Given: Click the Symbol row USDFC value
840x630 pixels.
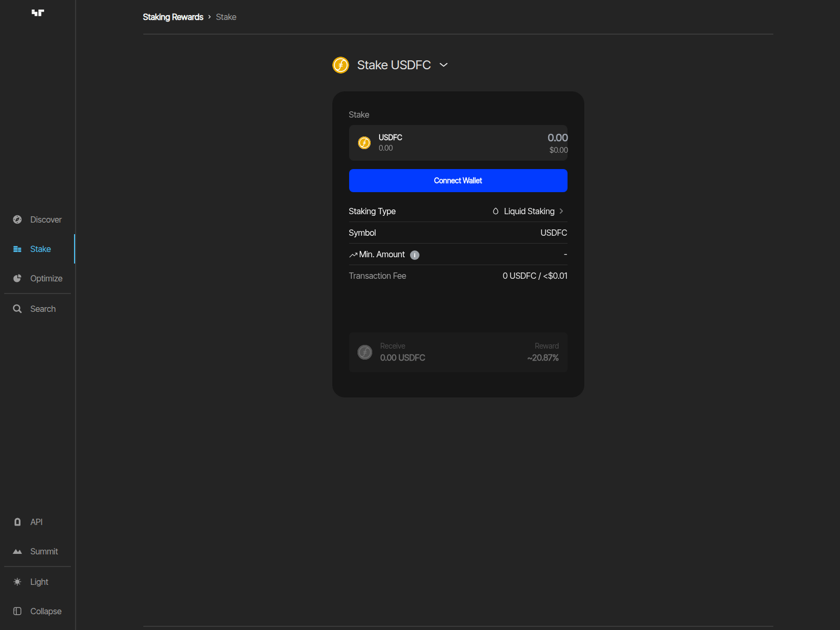Looking at the screenshot, I should [554, 233].
